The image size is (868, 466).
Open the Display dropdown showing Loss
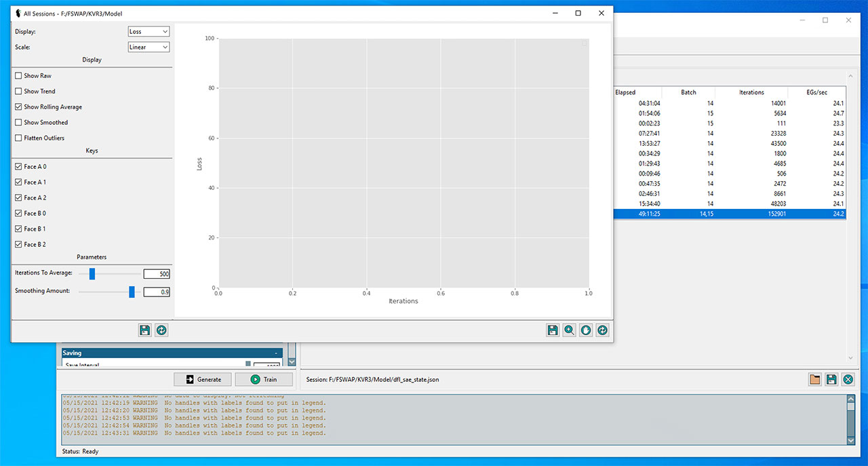pyautogui.click(x=149, y=32)
